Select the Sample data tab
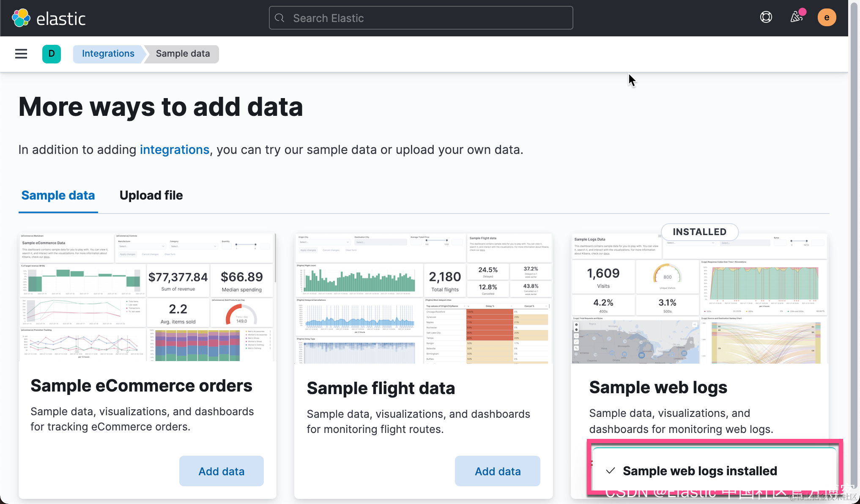This screenshot has height=504, width=860. coord(58,195)
